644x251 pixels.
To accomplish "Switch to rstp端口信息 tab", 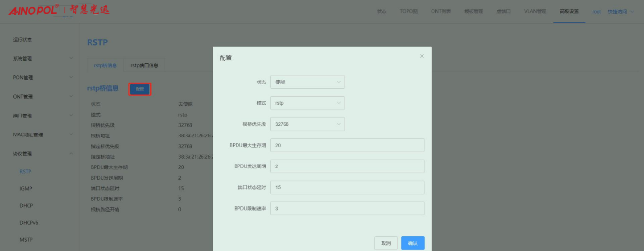I will click(144, 66).
